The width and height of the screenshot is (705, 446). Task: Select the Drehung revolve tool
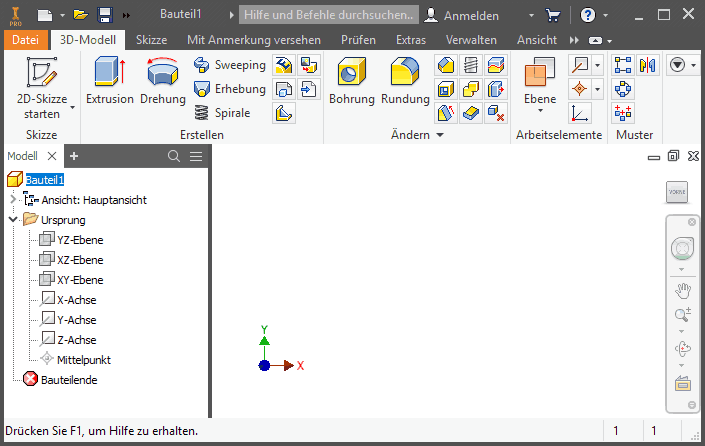(x=162, y=80)
